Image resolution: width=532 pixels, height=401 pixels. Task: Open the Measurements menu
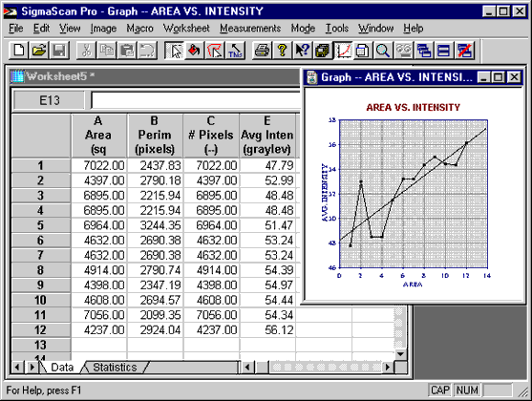(x=250, y=28)
